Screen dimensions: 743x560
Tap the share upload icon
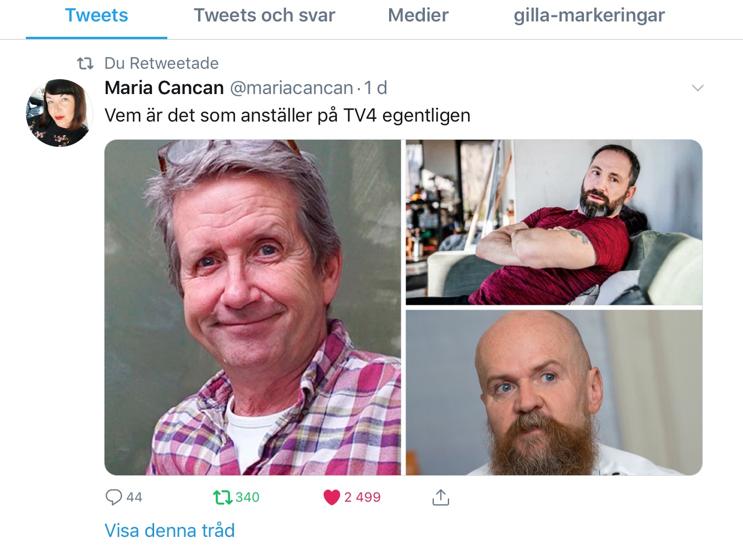(x=441, y=497)
